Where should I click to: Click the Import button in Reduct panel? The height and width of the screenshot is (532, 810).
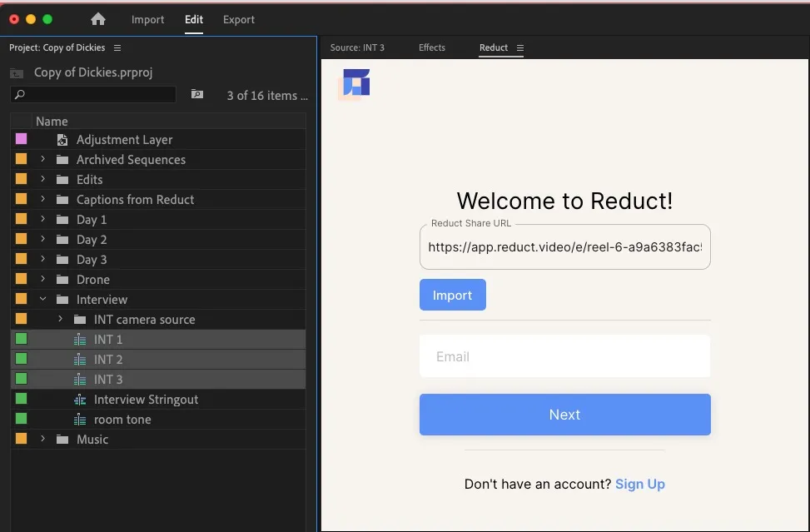click(452, 295)
